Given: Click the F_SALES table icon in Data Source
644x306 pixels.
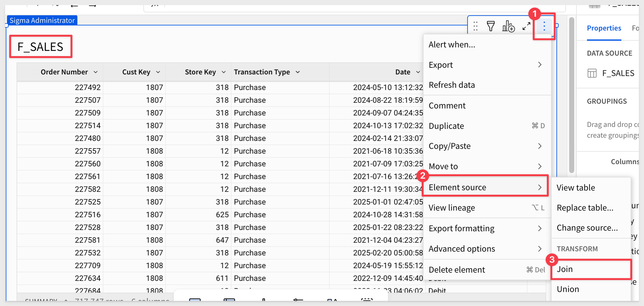Looking at the screenshot, I should click(x=592, y=73).
